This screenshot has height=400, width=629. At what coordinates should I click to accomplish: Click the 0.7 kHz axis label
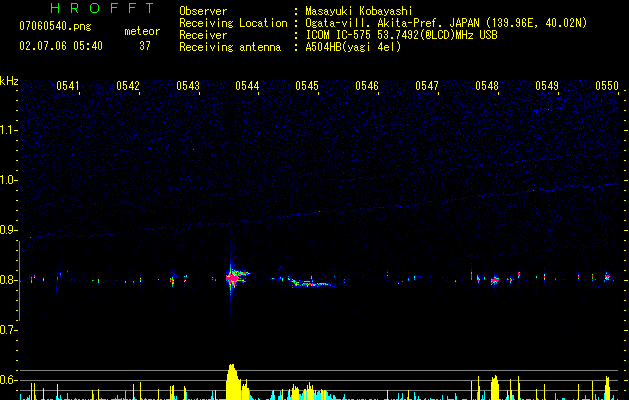[8, 330]
